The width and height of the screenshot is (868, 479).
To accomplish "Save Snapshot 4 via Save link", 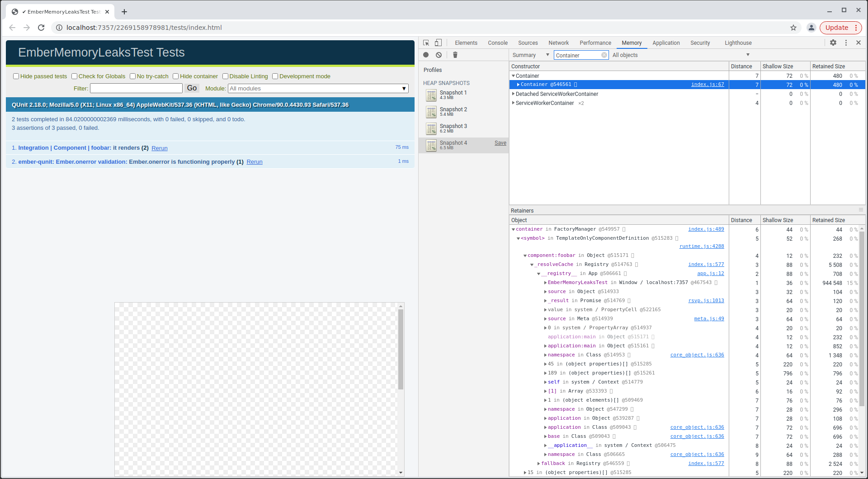I will 500,143.
